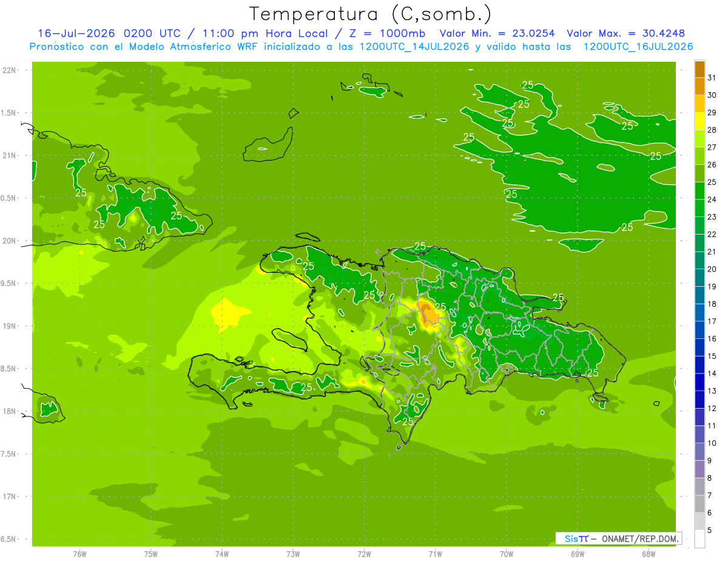Click the "73W" longitude label
This screenshot has height=562, width=728.
293,554
